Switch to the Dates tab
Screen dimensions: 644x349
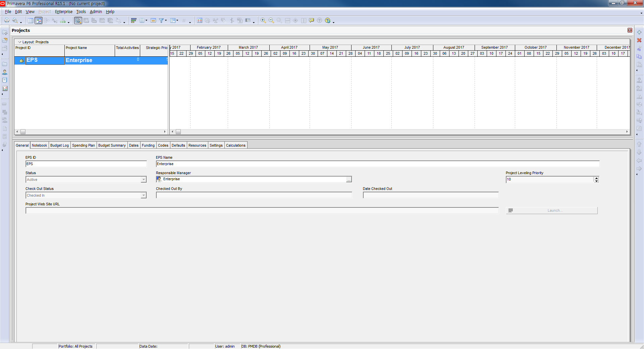134,145
